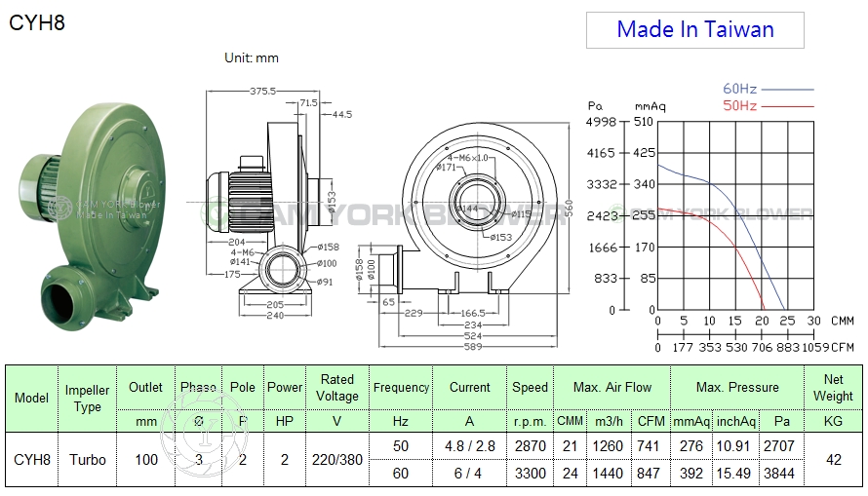Click the 589 overall width dimension
The width and height of the screenshot is (868, 496).
click(x=473, y=347)
